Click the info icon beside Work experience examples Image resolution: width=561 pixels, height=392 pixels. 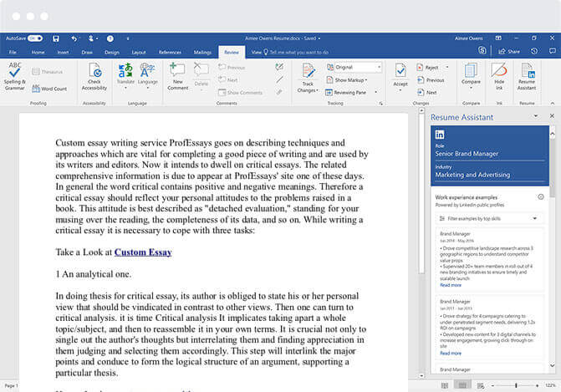pos(541,196)
